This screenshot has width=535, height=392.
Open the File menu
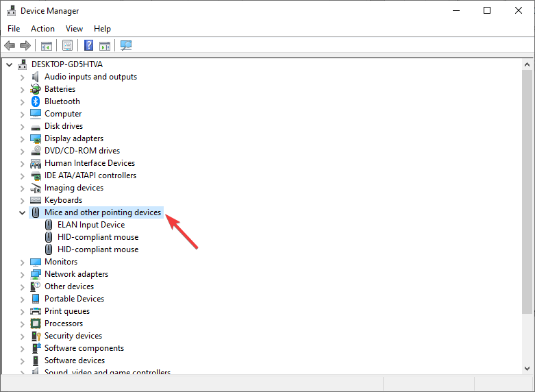tap(14, 29)
